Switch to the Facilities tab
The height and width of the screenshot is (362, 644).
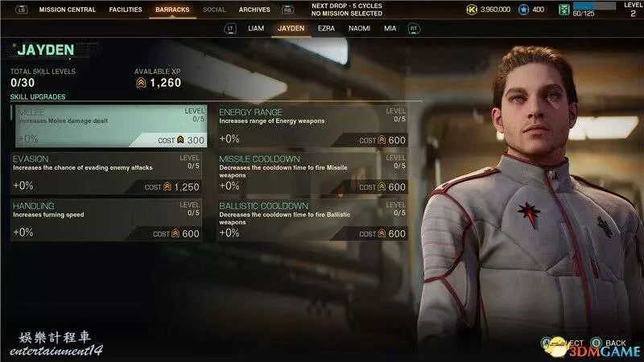pyautogui.click(x=126, y=10)
